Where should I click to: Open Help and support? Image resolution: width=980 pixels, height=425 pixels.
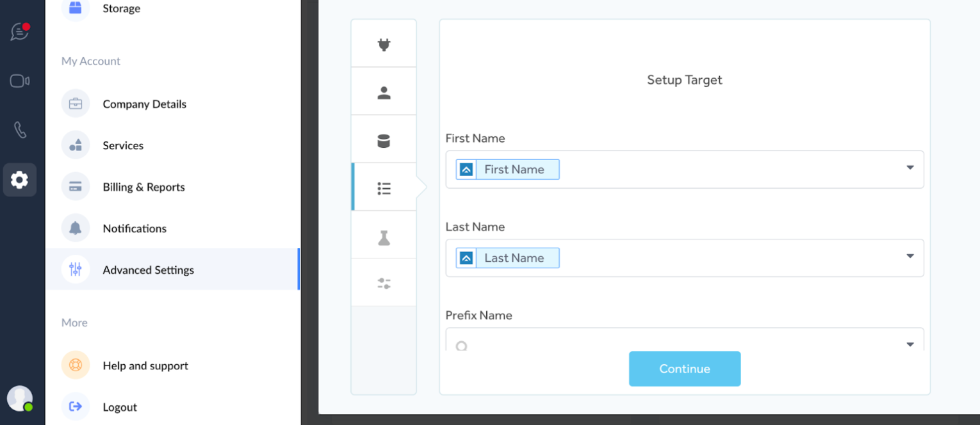(x=145, y=365)
